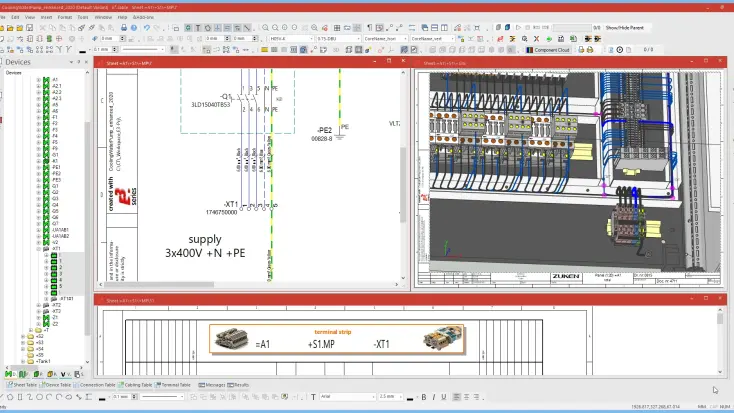
Task: Click the Bold formatting icon
Action: click(424, 397)
